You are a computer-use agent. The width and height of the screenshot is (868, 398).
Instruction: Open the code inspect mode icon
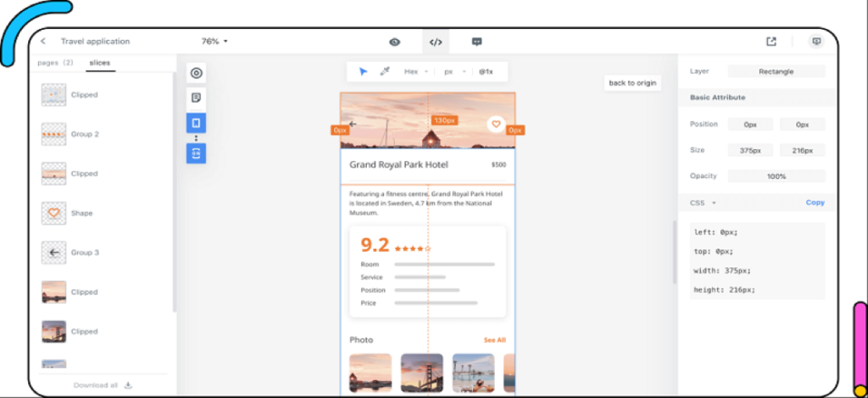point(435,42)
